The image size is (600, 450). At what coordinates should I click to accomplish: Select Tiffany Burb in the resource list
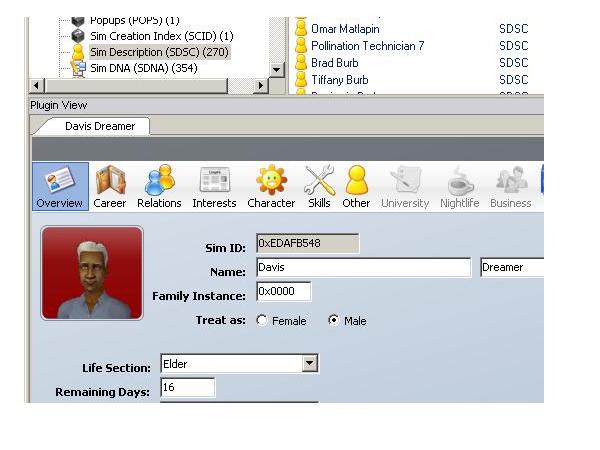click(x=340, y=80)
